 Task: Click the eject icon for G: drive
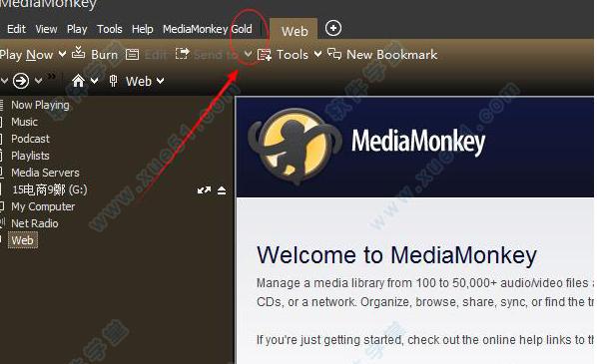(x=222, y=190)
